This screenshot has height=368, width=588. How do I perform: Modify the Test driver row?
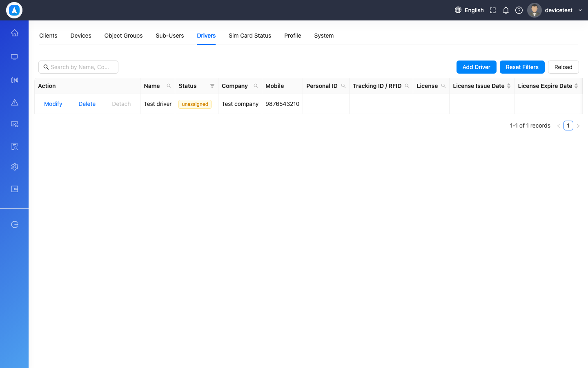point(53,104)
